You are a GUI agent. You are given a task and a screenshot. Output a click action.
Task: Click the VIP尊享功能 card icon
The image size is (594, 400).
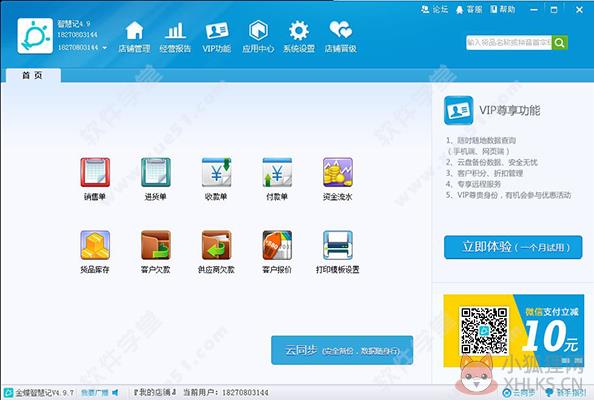point(458,110)
